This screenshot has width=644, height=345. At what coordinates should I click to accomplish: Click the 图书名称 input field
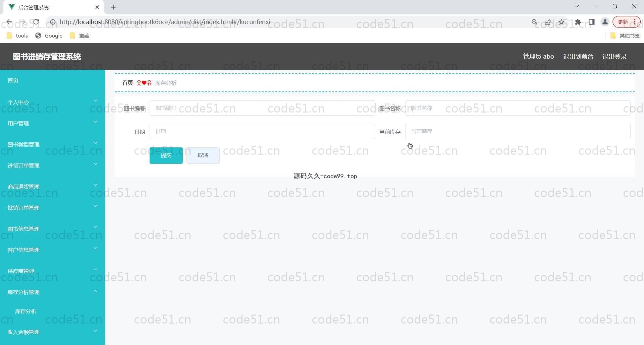click(518, 108)
